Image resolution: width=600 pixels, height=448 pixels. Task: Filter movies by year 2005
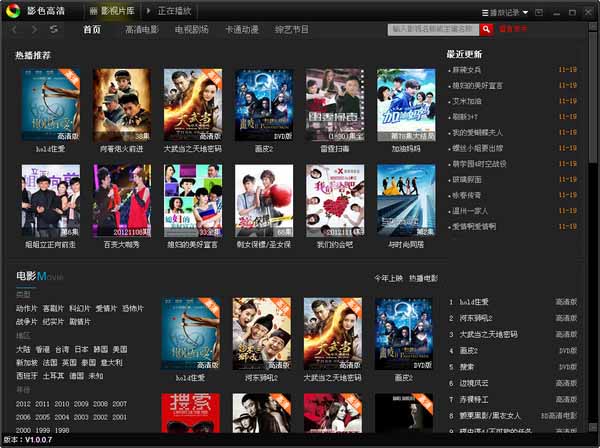tap(42, 417)
